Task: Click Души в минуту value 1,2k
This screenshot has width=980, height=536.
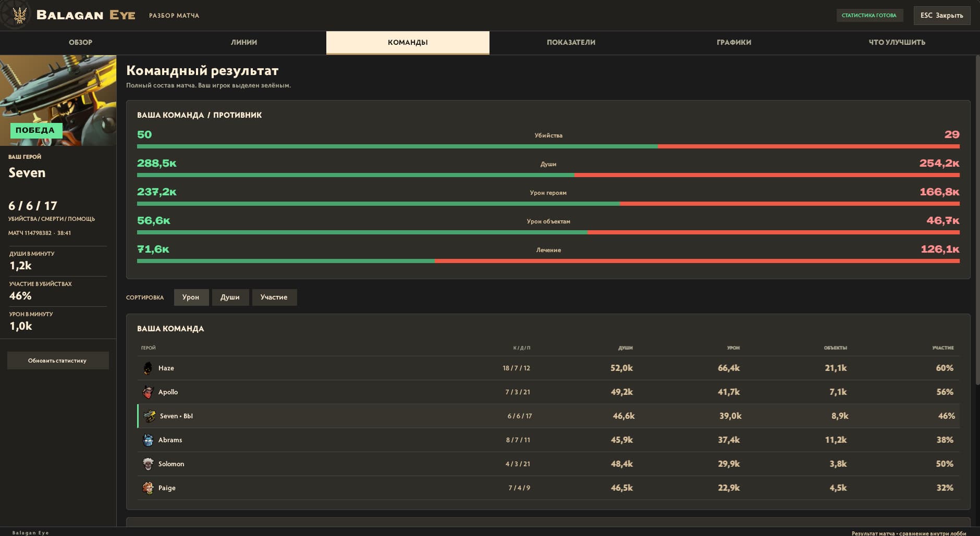Action: 21,266
